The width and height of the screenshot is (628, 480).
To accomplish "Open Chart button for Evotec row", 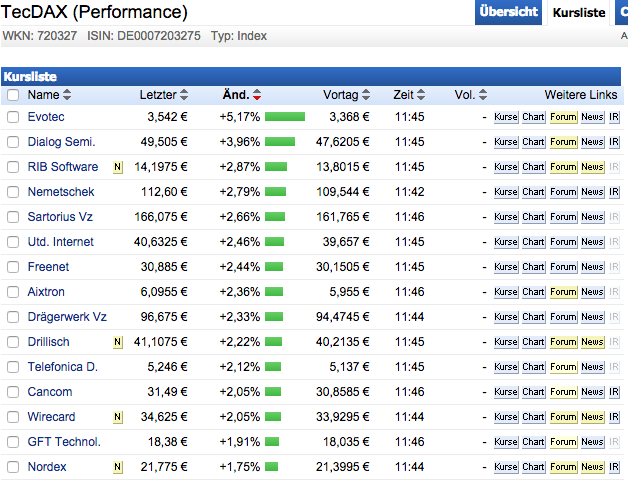I will pos(533,117).
